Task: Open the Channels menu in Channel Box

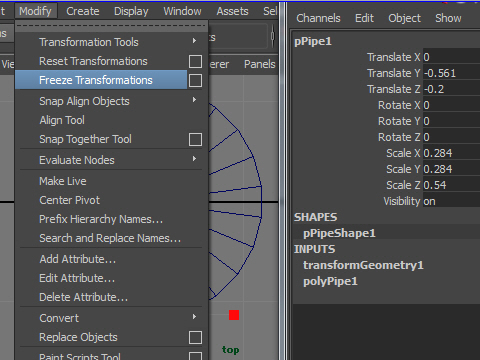Action: point(318,18)
